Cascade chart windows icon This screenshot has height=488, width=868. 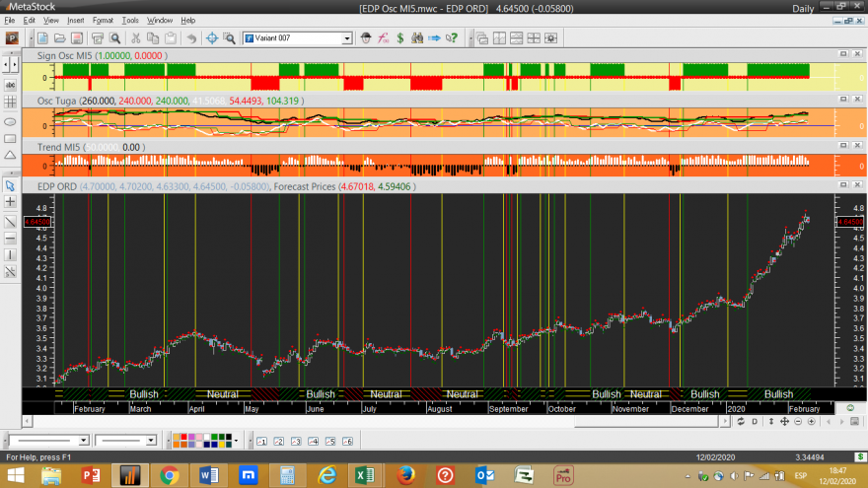click(482, 38)
